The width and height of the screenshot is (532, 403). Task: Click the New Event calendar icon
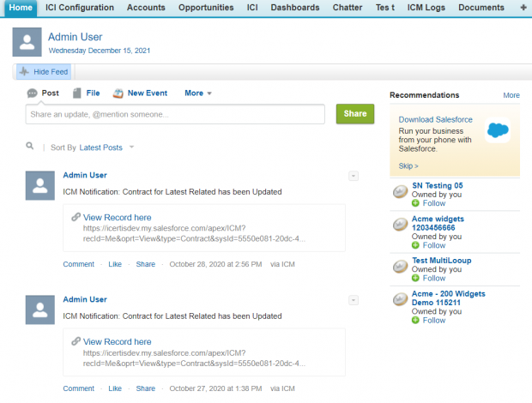tap(118, 93)
